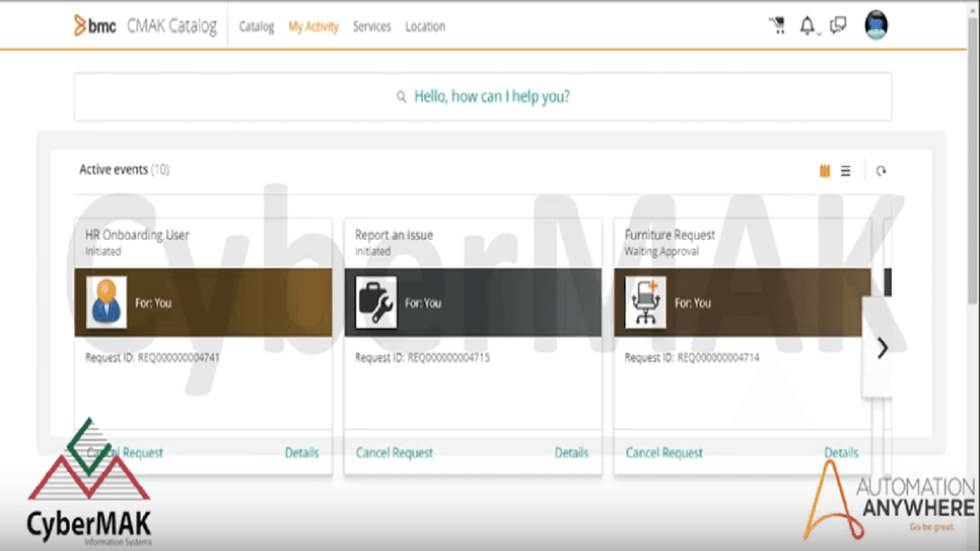980x551 pixels.
Task: Click request ID REQ000000004741
Action: pos(179,357)
